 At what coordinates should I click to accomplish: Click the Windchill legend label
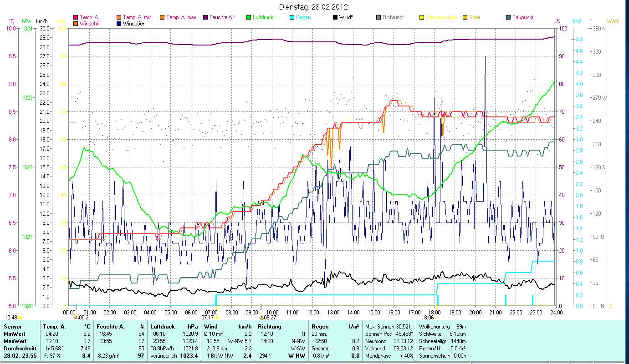click(91, 23)
